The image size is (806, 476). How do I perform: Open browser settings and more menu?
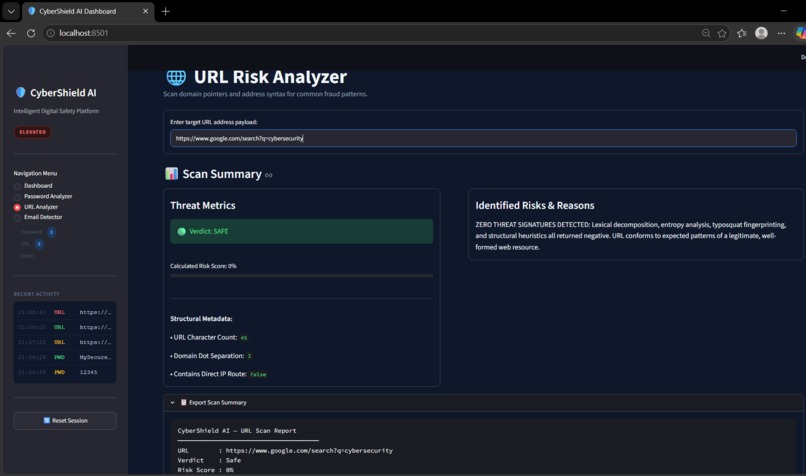pyautogui.click(x=781, y=33)
